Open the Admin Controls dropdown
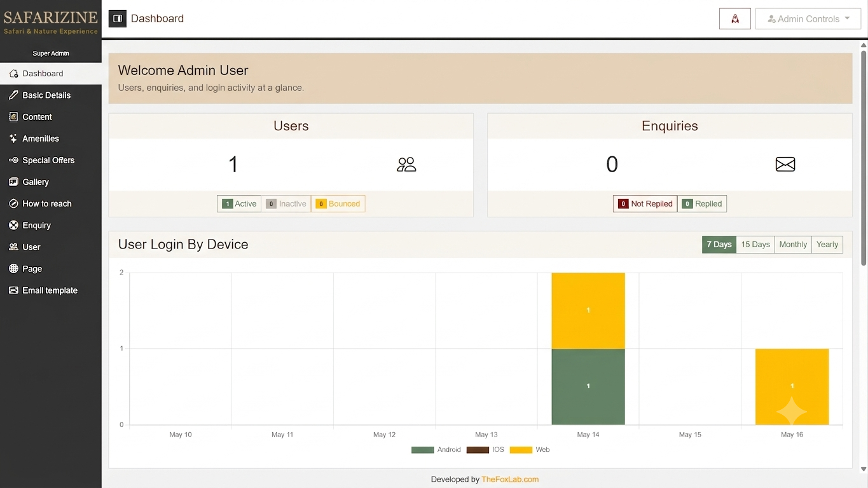 [808, 18]
